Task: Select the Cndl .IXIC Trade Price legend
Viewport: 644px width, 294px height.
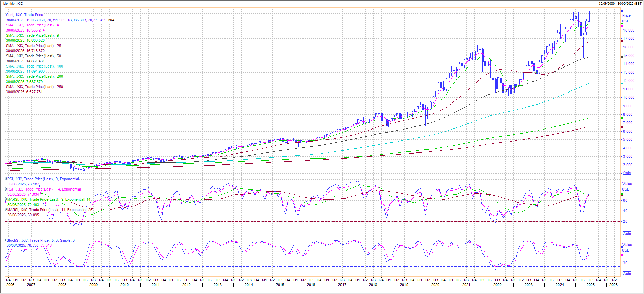Action: click(24, 15)
